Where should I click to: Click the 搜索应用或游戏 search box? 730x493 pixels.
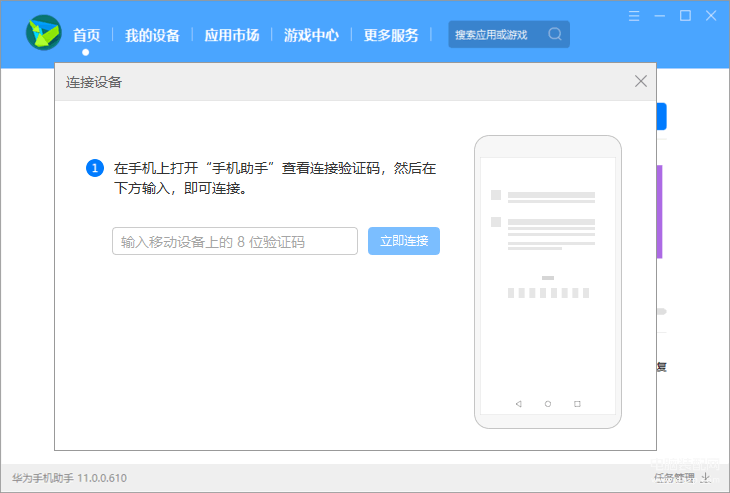click(498, 34)
